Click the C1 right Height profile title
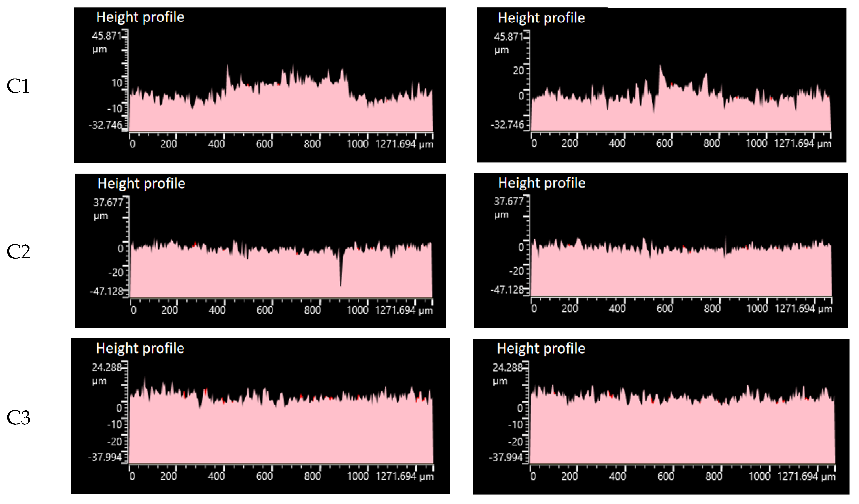 click(541, 18)
